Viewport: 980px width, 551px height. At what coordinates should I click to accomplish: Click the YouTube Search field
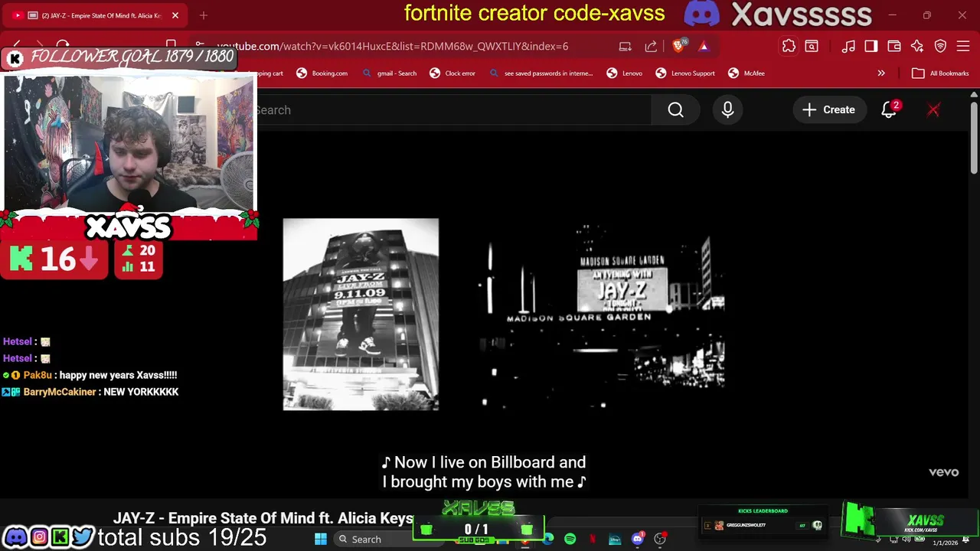(452, 110)
